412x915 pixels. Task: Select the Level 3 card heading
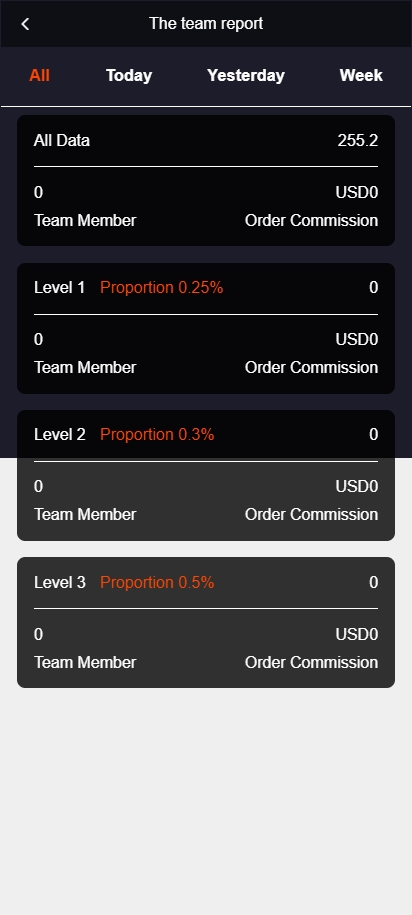pos(60,582)
